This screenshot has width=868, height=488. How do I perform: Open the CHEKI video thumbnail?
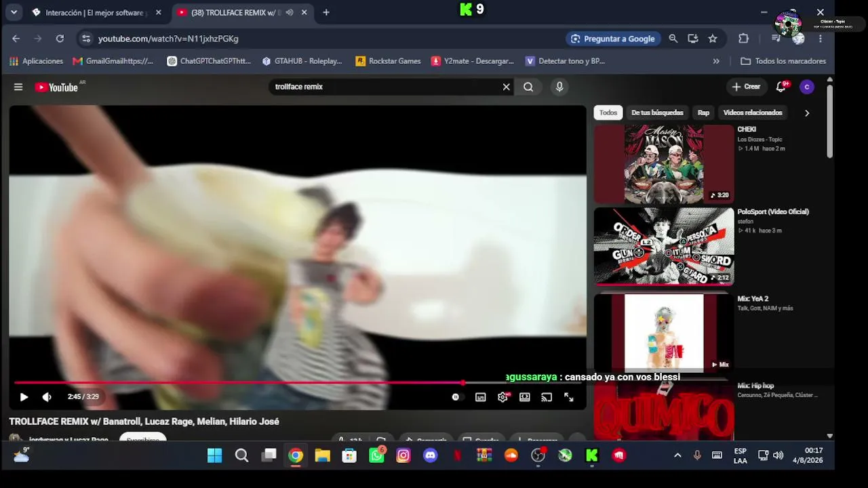(x=664, y=164)
